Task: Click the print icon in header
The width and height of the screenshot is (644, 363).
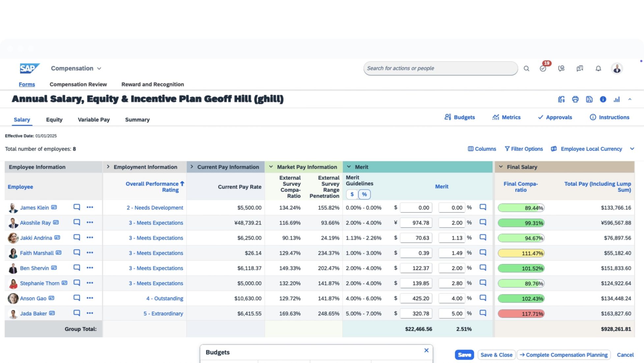Action: [575, 99]
